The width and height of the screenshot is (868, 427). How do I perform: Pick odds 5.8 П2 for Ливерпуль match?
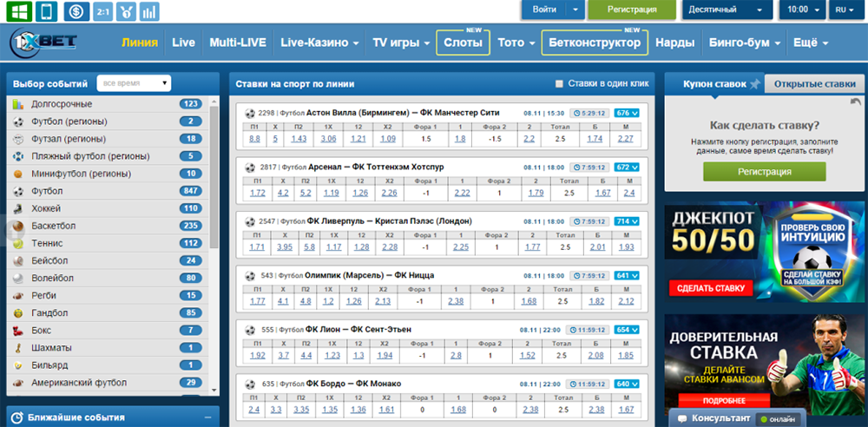point(309,247)
